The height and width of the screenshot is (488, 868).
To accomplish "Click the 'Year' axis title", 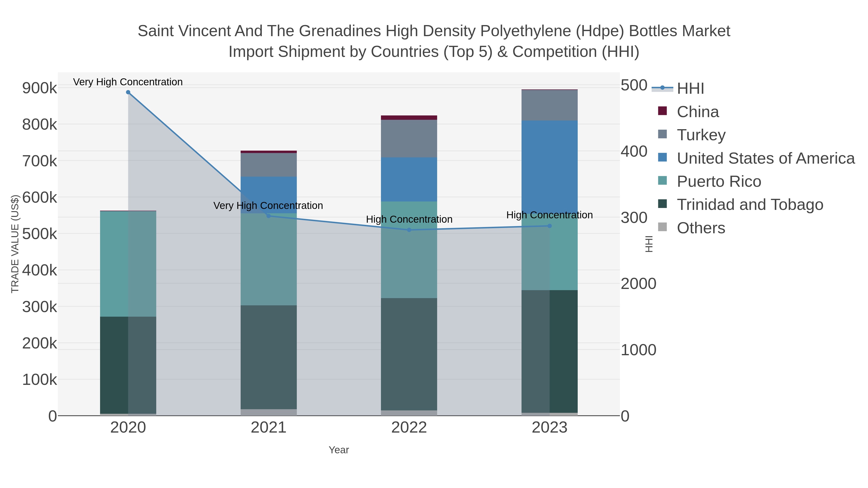I will pos(339,450).
